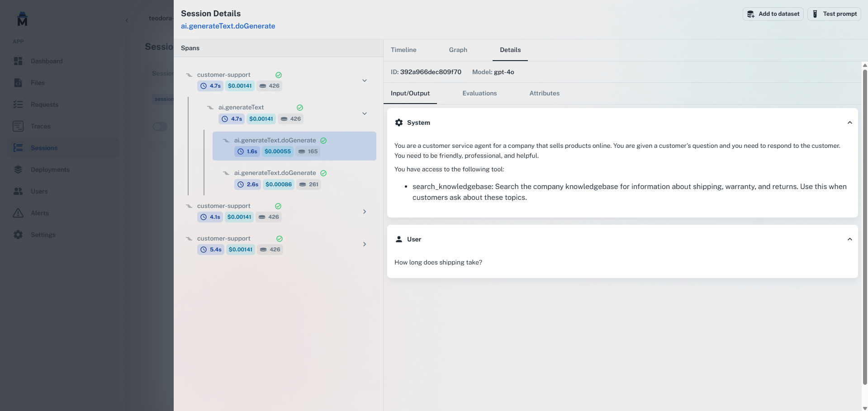This screenshot has width=868, height=411.
Task: Click the span icon of the first customer-support row
Action: (x=189, y=75)
